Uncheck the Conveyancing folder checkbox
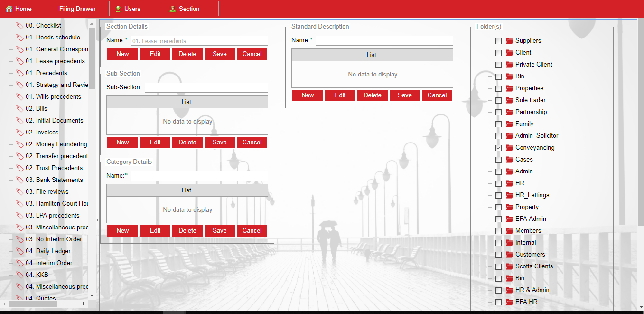This screenshot has height=314, width=644. click(498, 148)
